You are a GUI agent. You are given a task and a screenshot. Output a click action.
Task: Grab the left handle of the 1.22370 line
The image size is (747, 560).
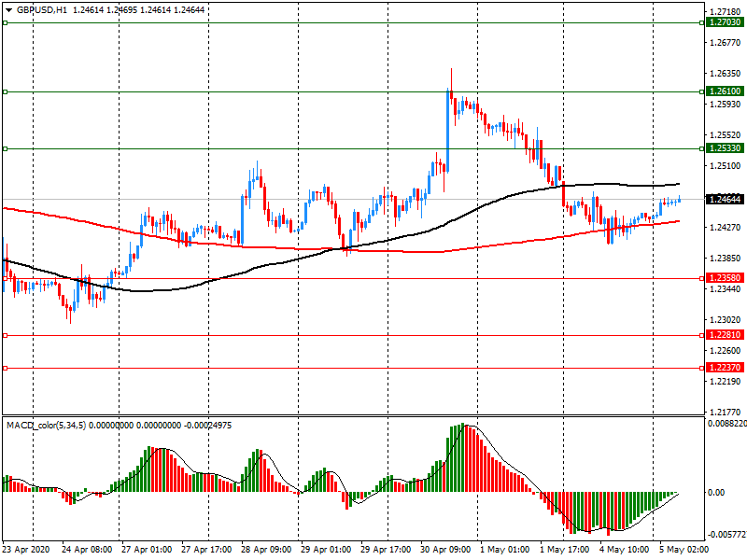pos(6,368)
